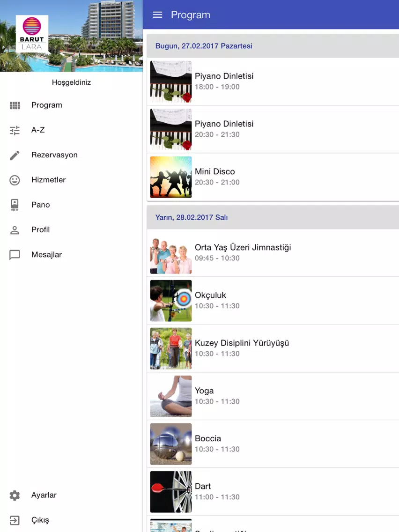Select 'Kuzey Disiplini Yürüyüşü' title
The image size is (399, 532).
coord(242,343)
